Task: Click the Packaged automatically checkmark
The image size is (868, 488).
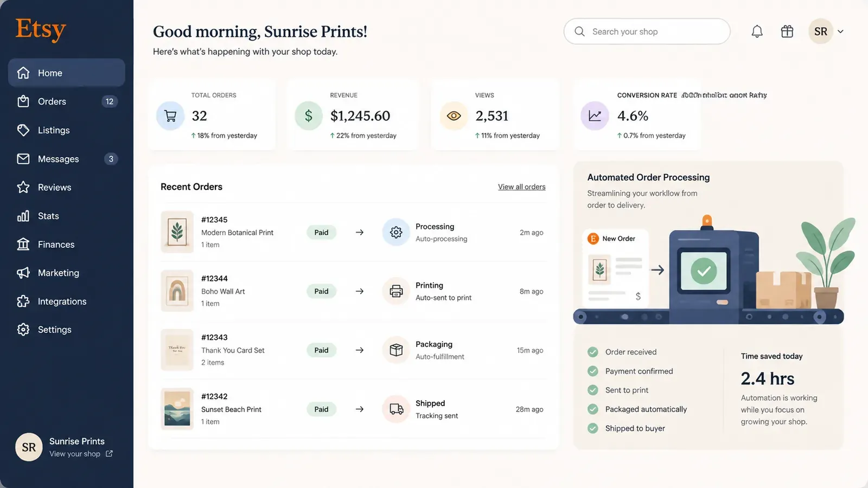Action: coord(593,409)
